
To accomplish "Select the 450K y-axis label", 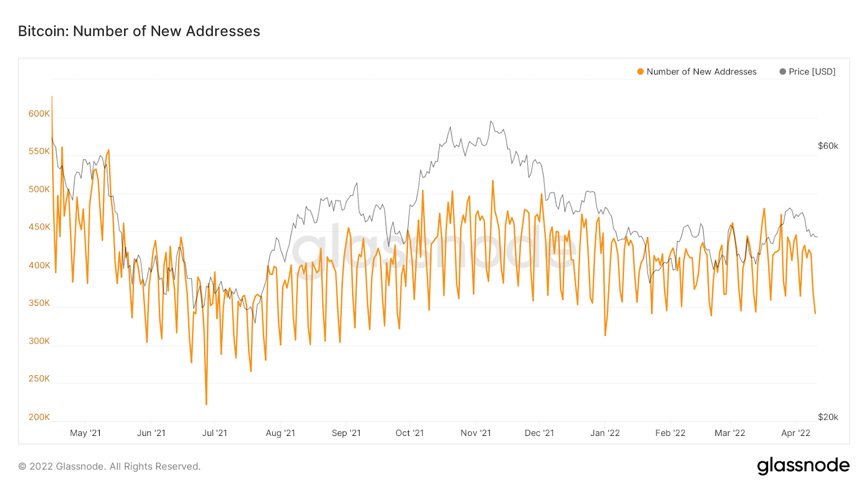I will [39, 227].
